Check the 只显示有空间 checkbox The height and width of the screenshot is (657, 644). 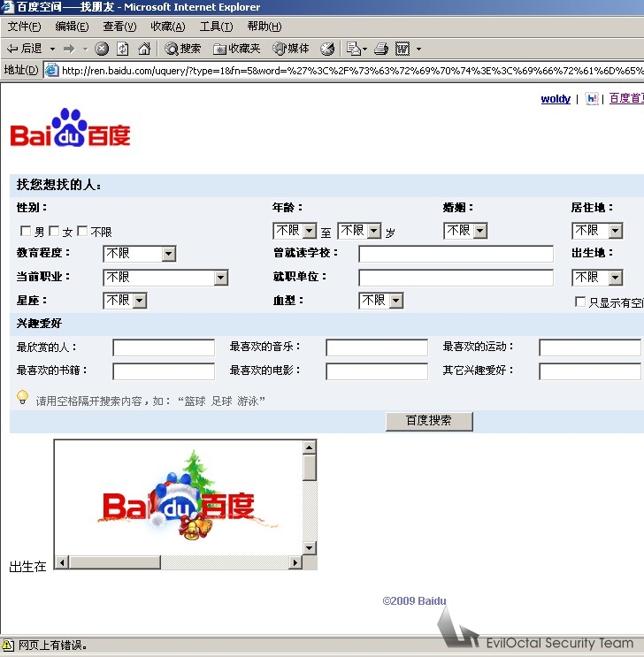coord(580,302)
